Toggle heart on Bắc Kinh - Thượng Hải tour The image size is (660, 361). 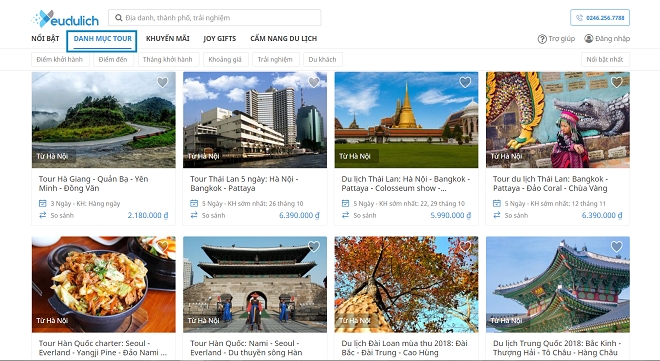(617, 246)
